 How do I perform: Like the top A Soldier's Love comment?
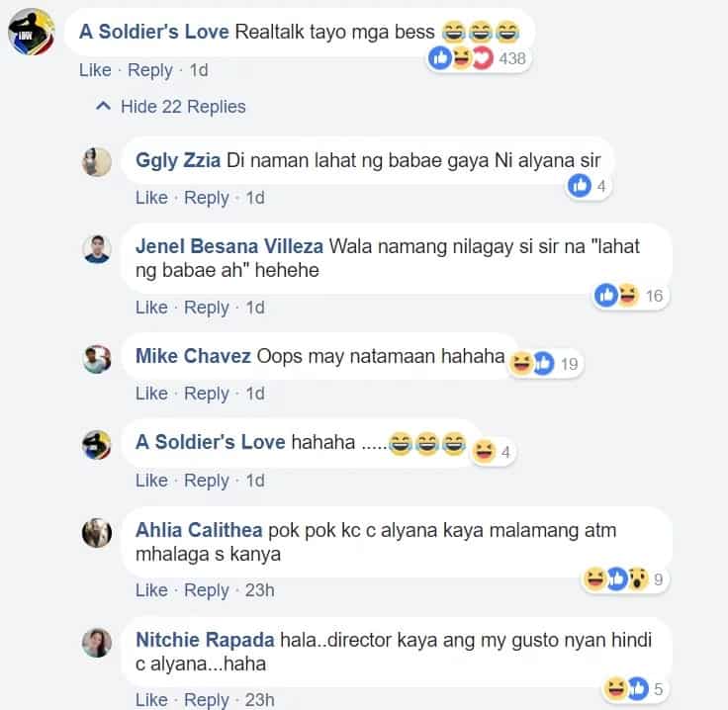(x=95, y=70)
